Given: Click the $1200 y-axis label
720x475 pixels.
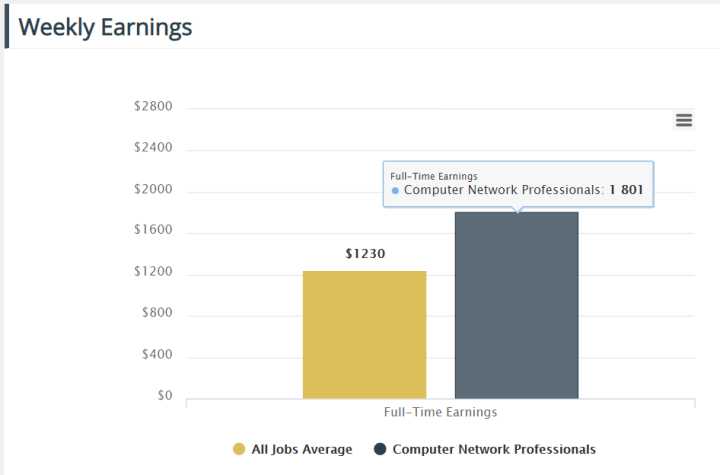Looking at the screenshot, I should pos(153,271).
